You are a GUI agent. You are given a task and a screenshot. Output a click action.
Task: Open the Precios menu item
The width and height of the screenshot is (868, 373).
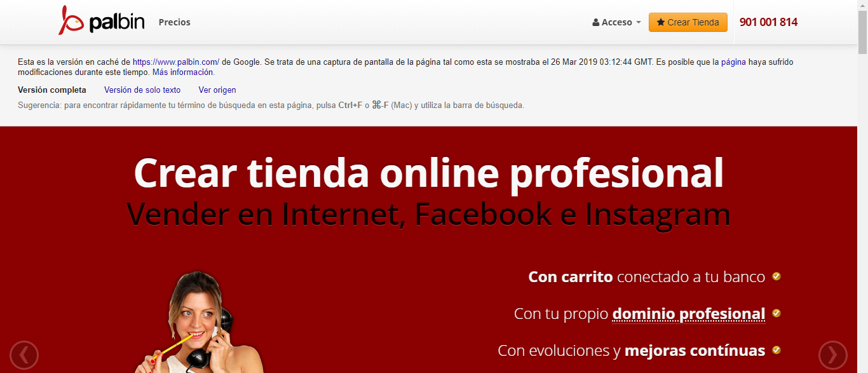click(x=175, y=22)
